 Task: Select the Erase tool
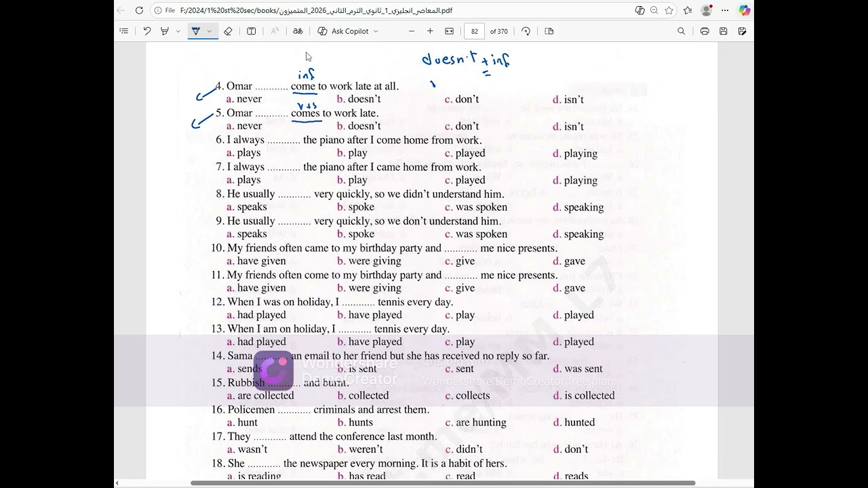pos(228,31)
